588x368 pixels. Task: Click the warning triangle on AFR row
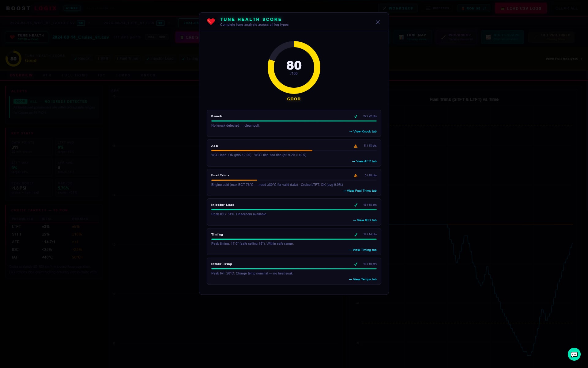[x=356, y=146]
